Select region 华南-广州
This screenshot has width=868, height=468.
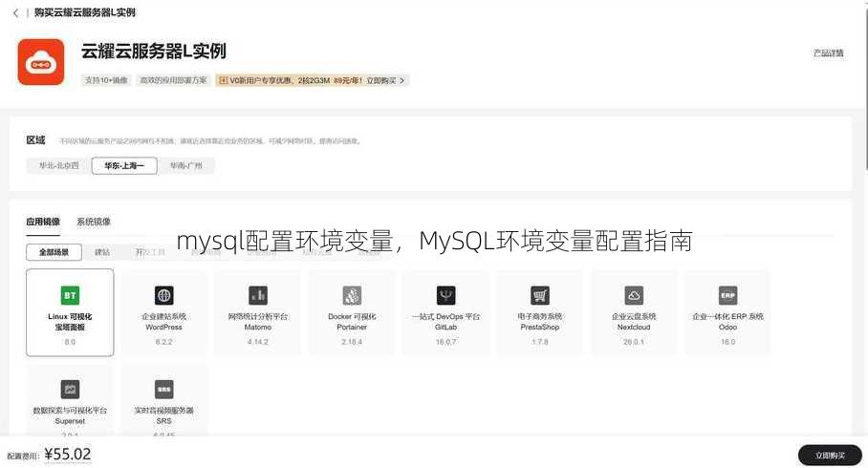(x=186, y=165)
